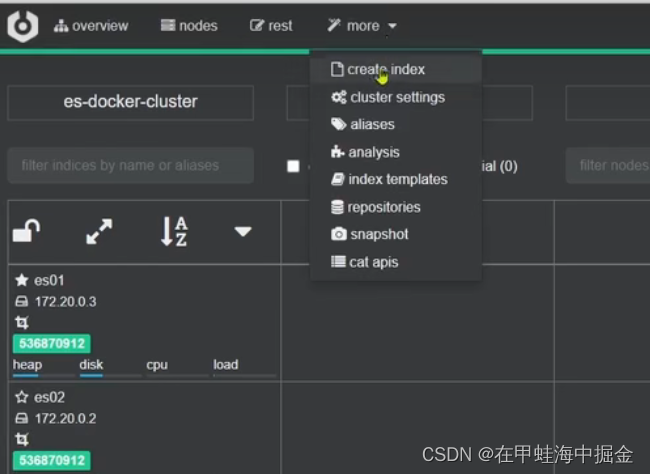Open the overview page
The width and height of the screenshot is (650, 474).
pyautogui.click(x=91, y=26)
